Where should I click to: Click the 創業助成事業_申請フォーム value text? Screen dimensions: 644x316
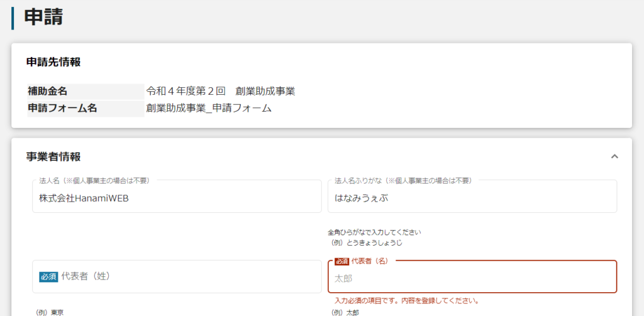[209, 108]
